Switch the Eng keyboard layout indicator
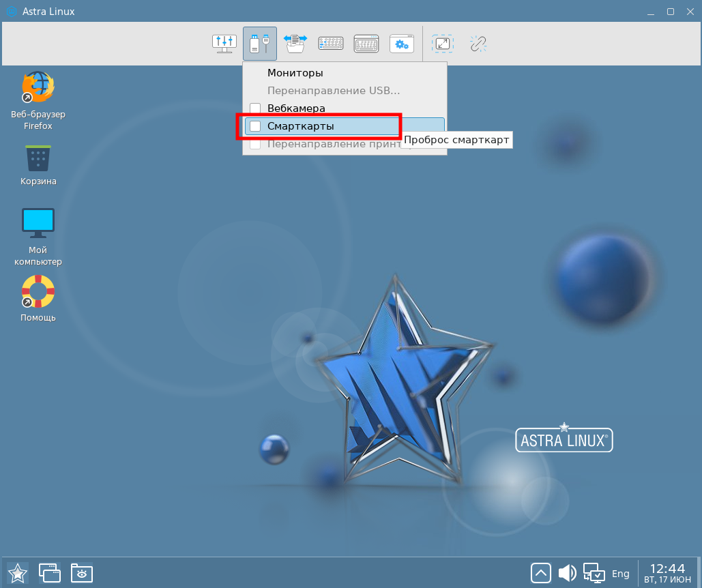The height and width of the screenshot is (588, 702). (x=621, y=573)
